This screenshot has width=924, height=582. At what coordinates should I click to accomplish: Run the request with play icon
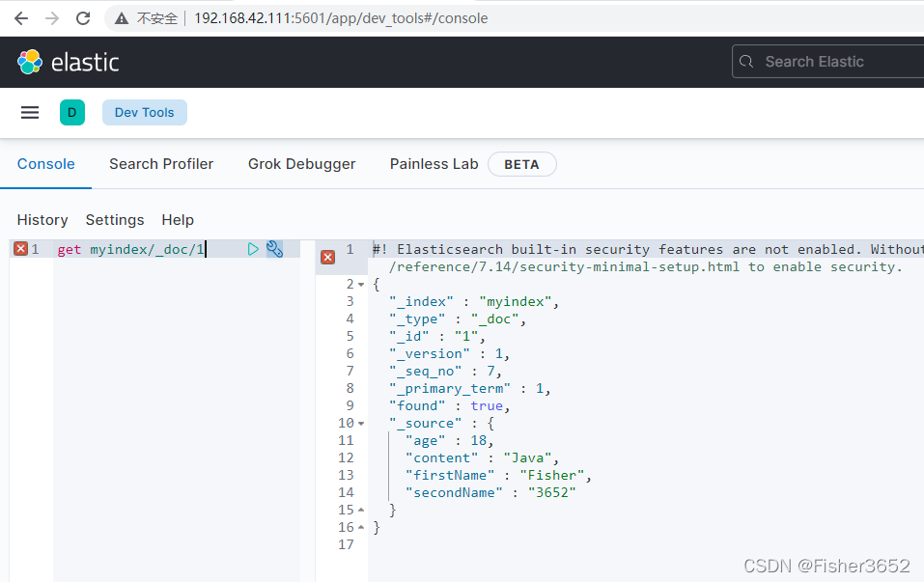coord(253,249)
